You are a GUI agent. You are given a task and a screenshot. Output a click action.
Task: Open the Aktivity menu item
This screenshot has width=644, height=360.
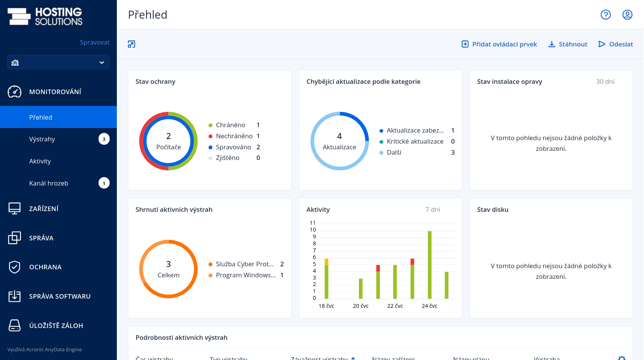click(58, 161)
